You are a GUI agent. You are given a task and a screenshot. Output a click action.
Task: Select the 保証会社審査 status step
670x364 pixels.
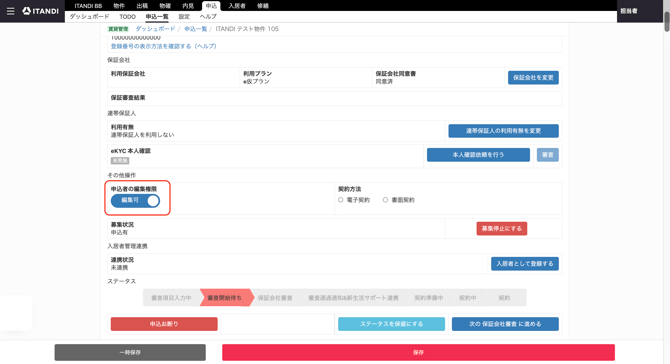pos(275,298)
